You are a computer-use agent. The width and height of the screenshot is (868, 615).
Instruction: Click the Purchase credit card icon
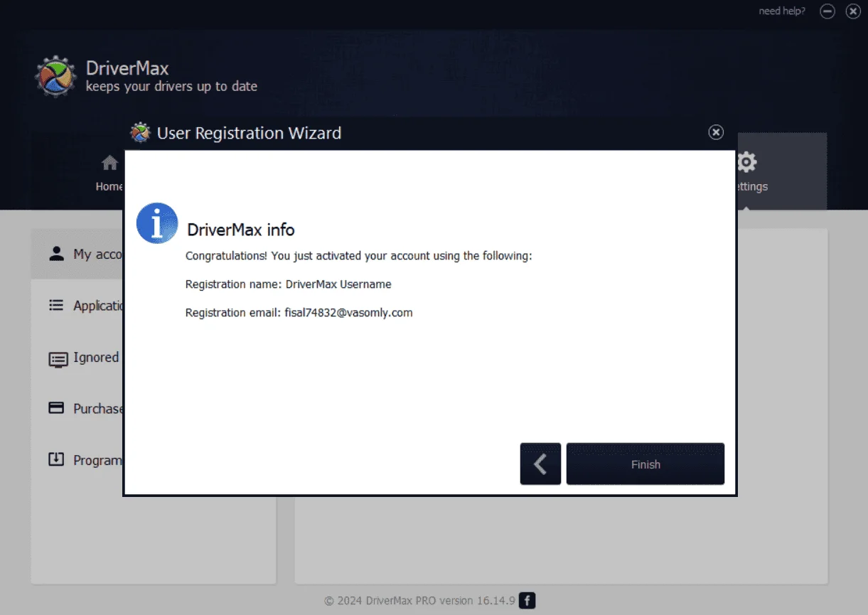(x=56, y=408)
